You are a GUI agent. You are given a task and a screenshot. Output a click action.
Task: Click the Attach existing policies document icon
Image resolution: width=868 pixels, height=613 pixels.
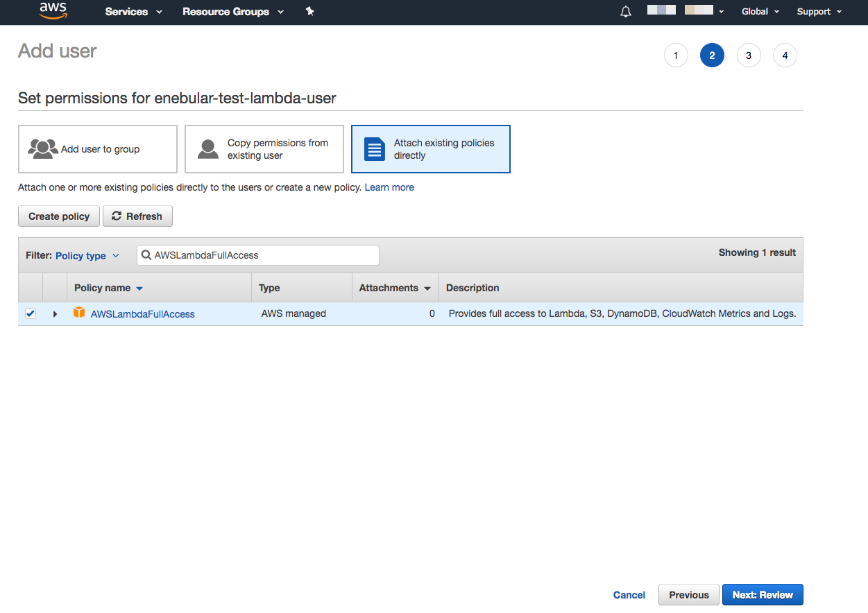coord(375,149)
